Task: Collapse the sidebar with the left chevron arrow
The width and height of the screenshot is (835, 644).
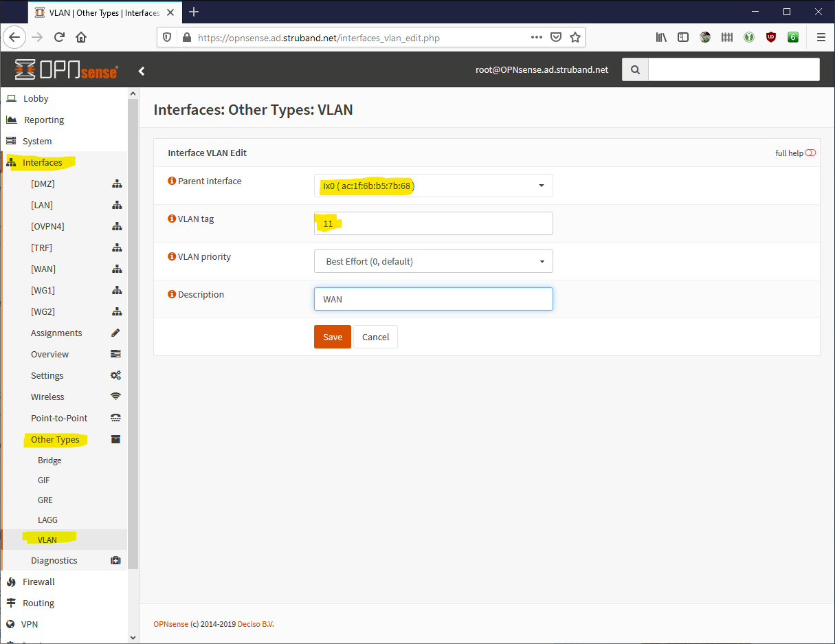Action: pyautogui.click(x=142, y=70)
